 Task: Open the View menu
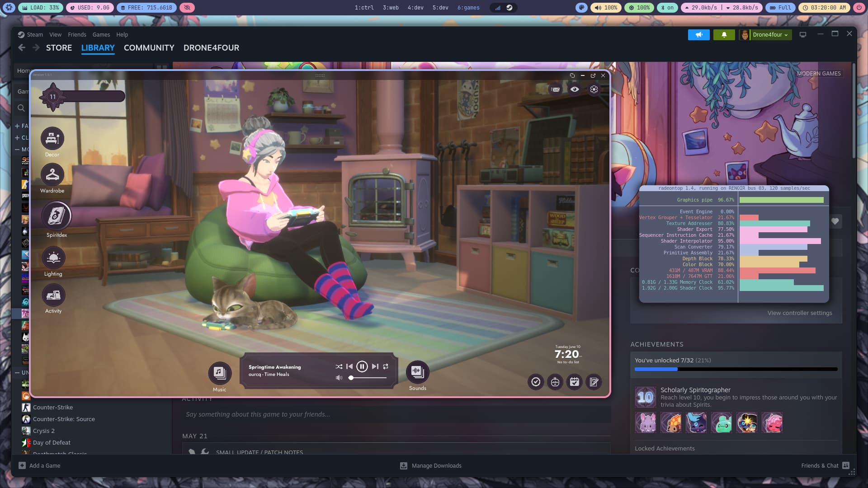[x=55, y=35]
